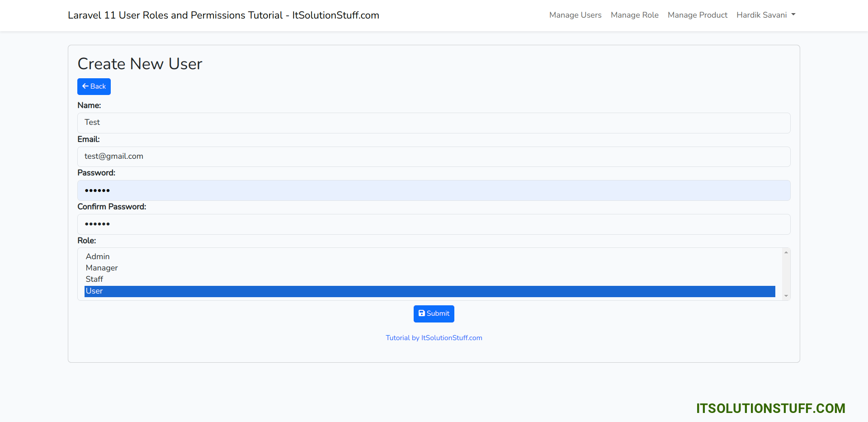Viewport: 868px width, 422px height.
Task: Go to Manage Role in navbar
Action: (634, 15)
